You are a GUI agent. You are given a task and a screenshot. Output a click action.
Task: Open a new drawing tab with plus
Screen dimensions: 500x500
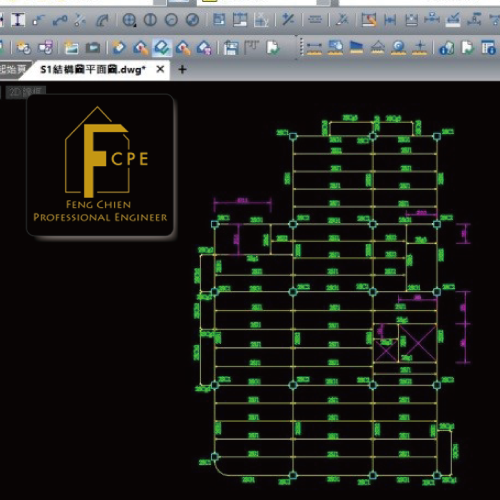click(182, 70)
